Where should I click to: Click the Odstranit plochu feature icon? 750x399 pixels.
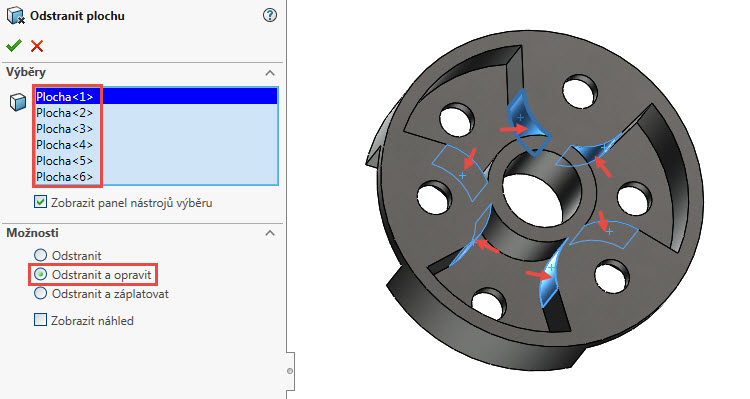tap(16, 16)
